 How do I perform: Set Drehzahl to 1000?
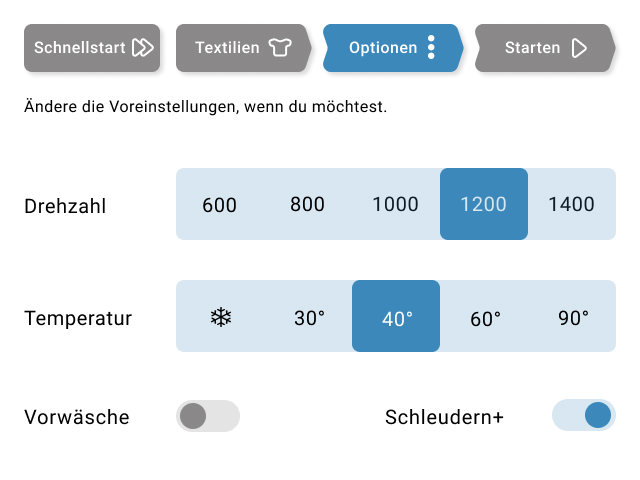pos(396,204)
